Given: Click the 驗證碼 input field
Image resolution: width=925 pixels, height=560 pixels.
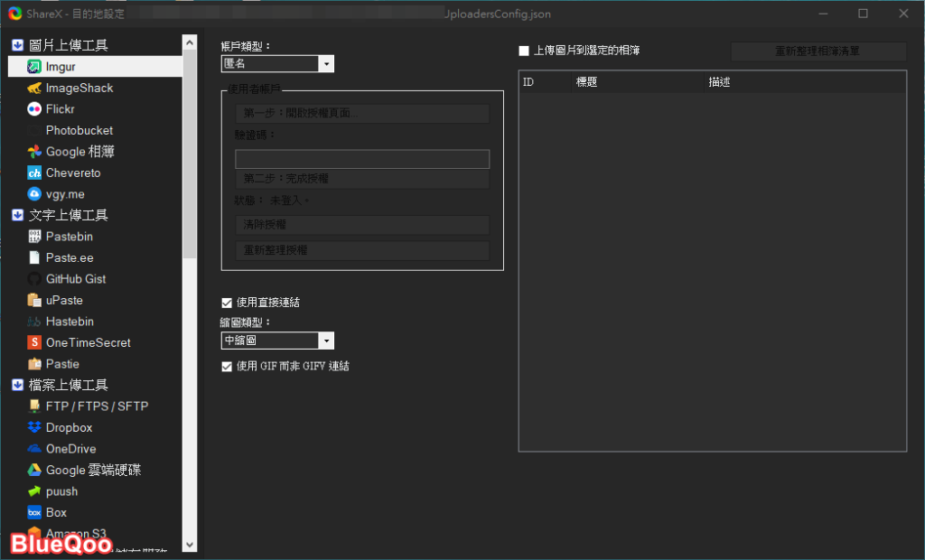Looking at the screenshot, I should (x=361, y=159).
